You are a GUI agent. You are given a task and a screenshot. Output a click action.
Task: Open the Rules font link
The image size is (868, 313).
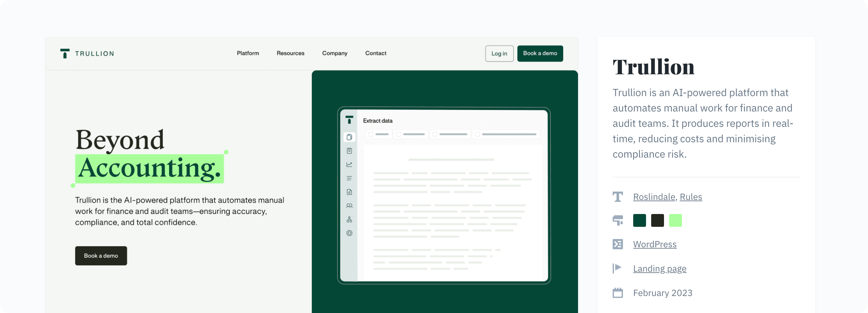691,197
